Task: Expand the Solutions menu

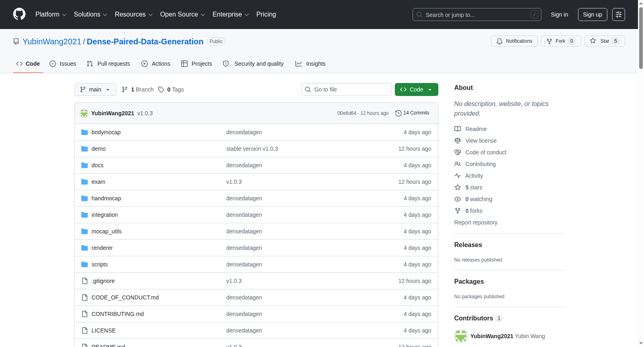Action: (x=91, y=15)
